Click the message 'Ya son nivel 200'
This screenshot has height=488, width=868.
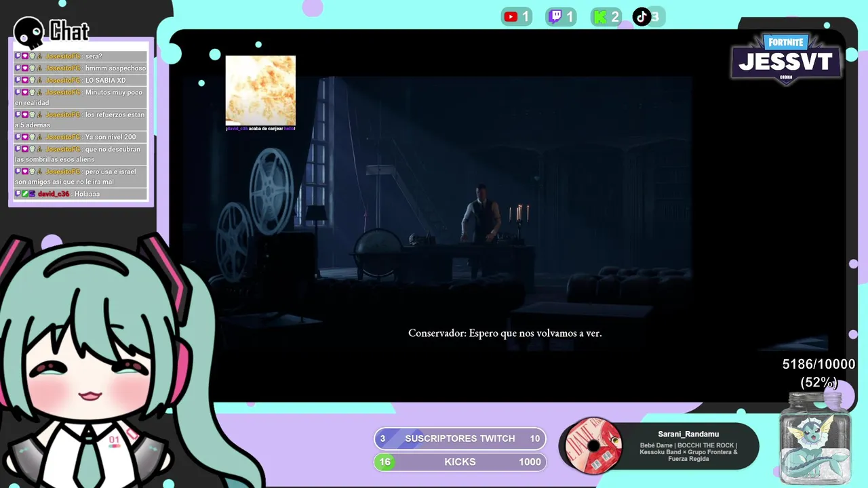(81, 137)
